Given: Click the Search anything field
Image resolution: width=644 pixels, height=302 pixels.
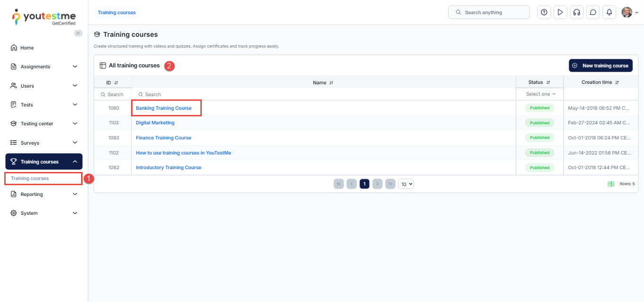Looking at the screenshot, I should (x=489, y=13).
